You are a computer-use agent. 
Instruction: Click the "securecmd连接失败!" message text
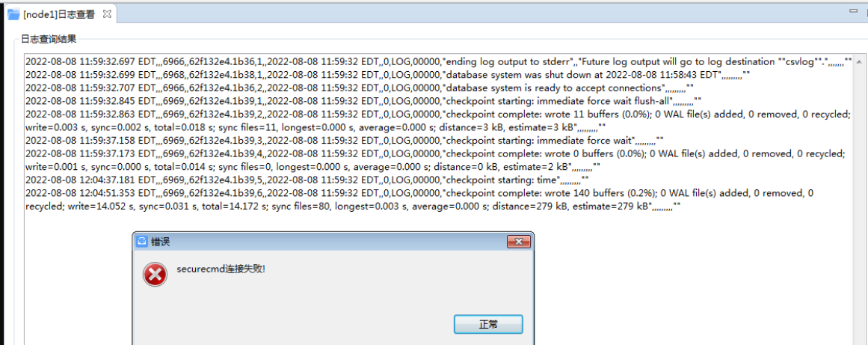[221, 269]
